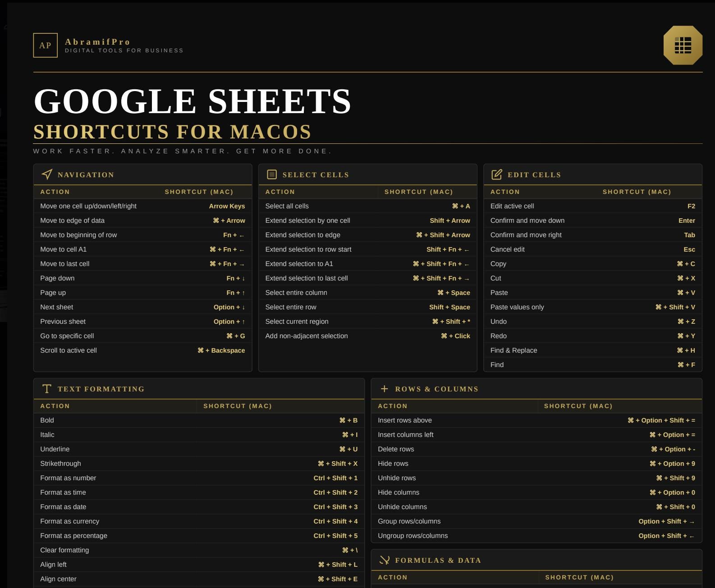Click the F2 shortcut value
This screenshot has height=588, width=715.
691,206
